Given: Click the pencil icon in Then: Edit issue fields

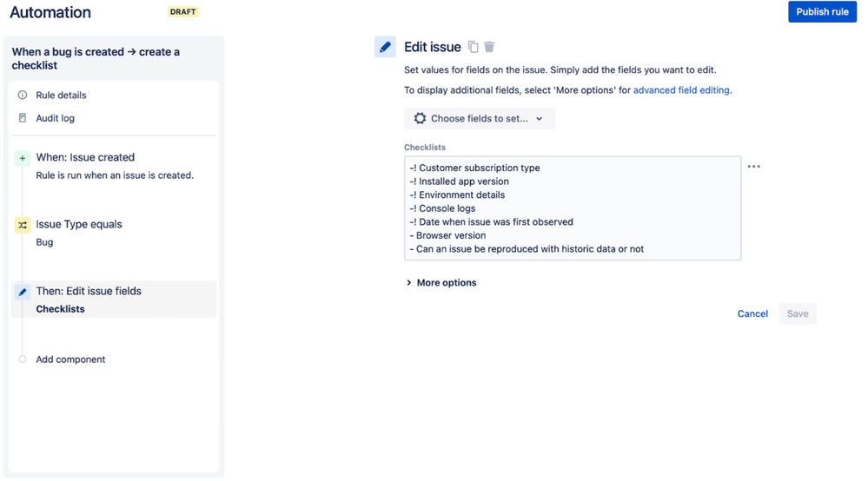Looking at the screenshot, I should click(22, 292).
